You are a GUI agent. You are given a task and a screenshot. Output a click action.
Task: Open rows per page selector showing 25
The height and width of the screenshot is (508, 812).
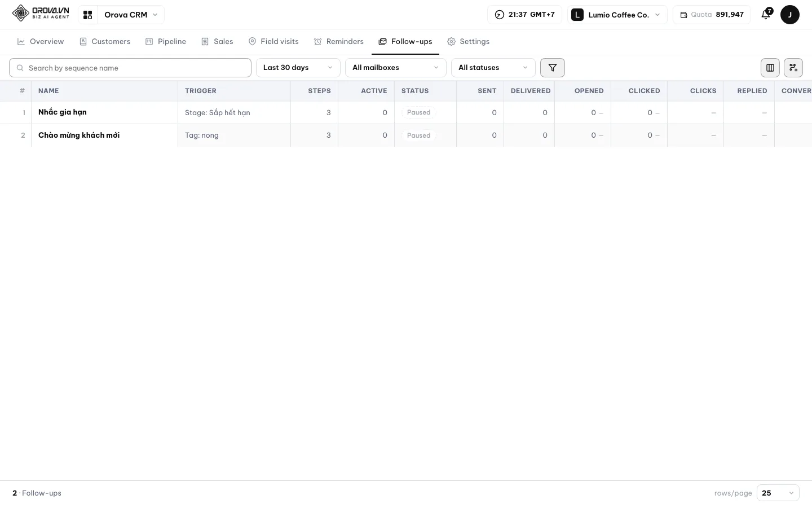(778, 493)
